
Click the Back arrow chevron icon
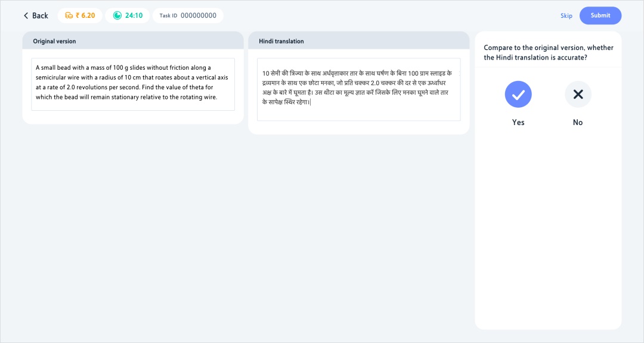click(x=26, y=15)
